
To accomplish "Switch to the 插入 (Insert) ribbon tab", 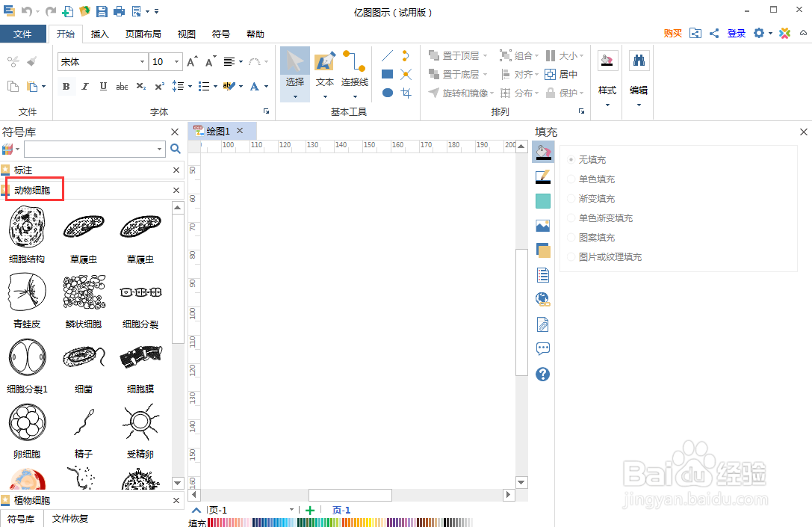I will 100,34.
